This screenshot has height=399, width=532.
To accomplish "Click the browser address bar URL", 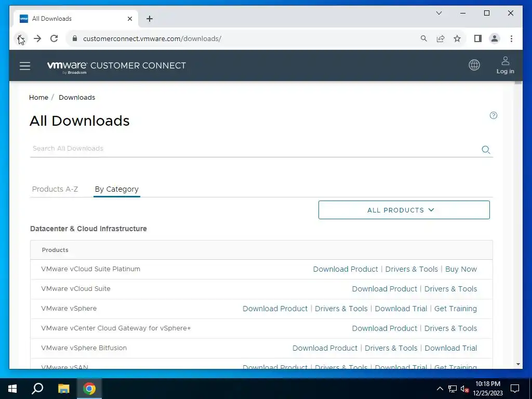I will click(152, 38).
